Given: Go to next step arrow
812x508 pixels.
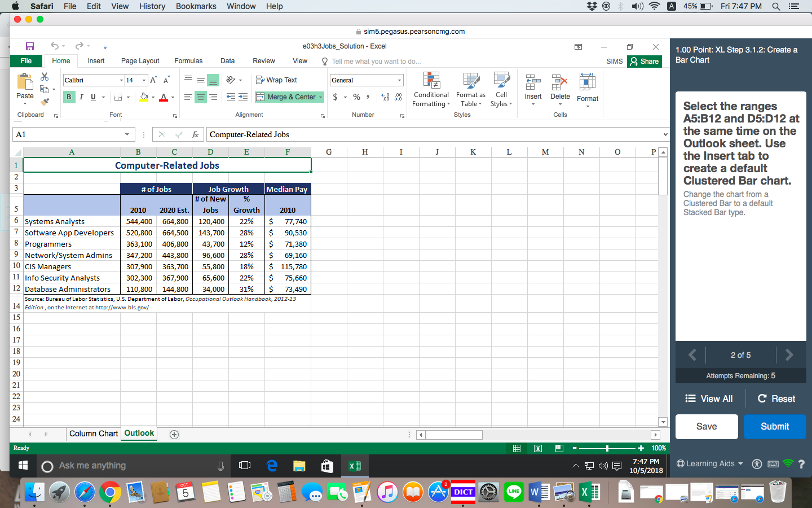Looking at the screenshot, I should click(x=789, y=354).
